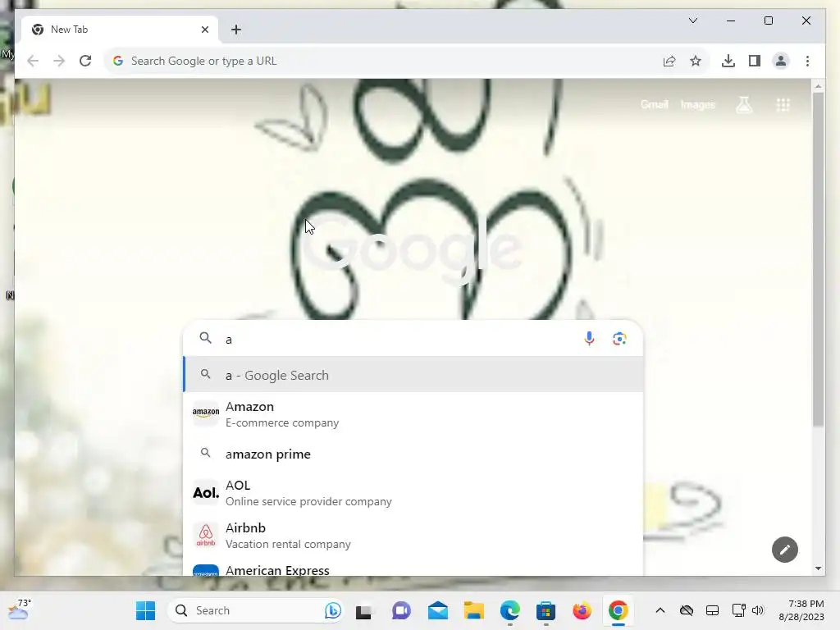
Task: Close the New Tab tab
Action: pyautogui.click(x=204, y=30)
